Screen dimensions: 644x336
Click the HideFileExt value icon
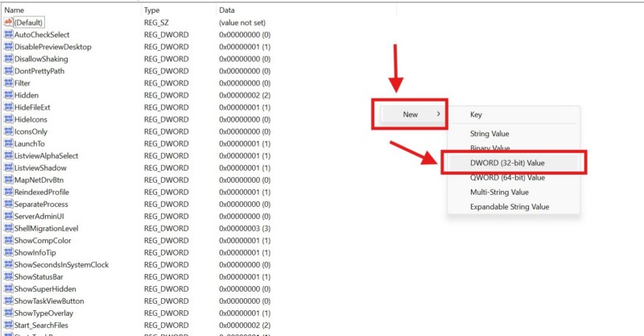8,107
